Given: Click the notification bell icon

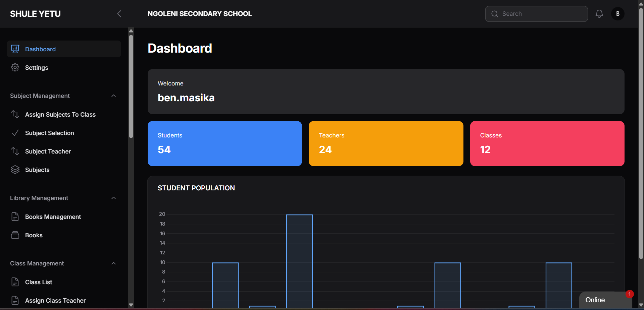Looking at the screenshot, I should (x=599, y=14).
